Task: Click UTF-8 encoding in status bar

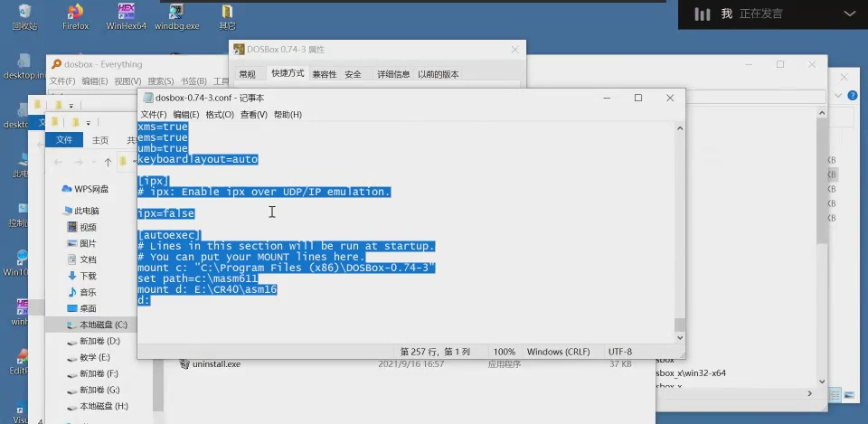Action: pos(620,352)
